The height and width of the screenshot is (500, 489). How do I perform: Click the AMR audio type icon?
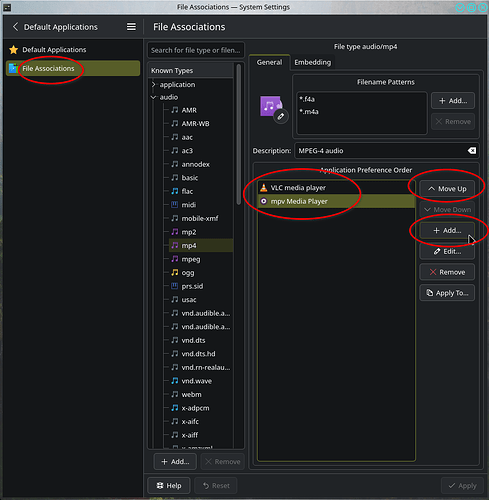[x=175, y=110]
